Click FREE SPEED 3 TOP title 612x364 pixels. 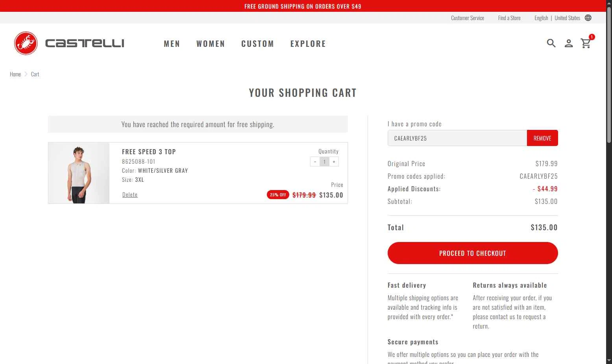click(149, 152)
